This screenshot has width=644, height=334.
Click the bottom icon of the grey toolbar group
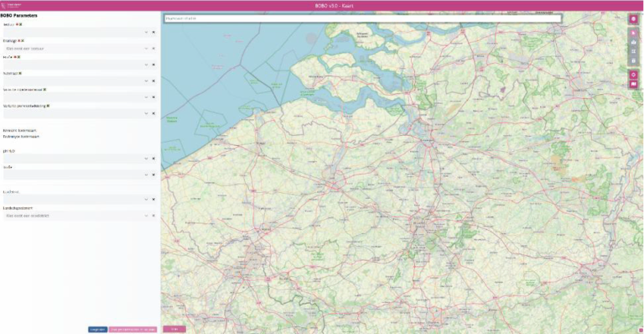point(633,60)
